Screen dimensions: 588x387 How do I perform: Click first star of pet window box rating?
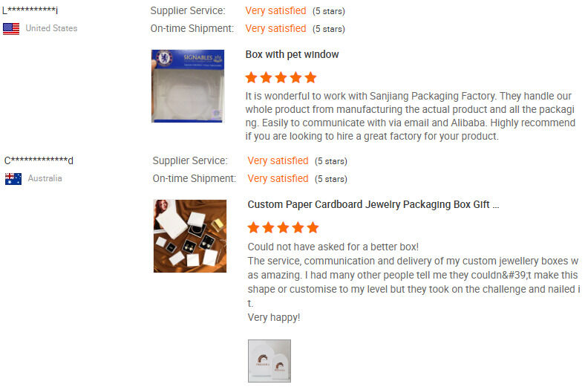251,78
